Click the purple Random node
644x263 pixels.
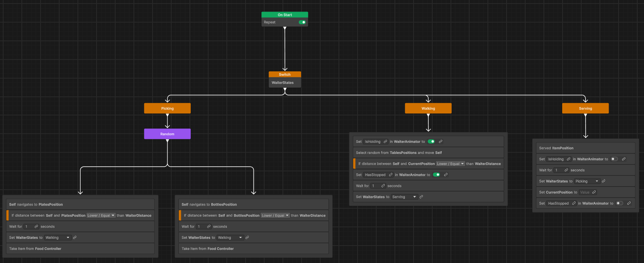pyautogui.click(x=167, y=134)
